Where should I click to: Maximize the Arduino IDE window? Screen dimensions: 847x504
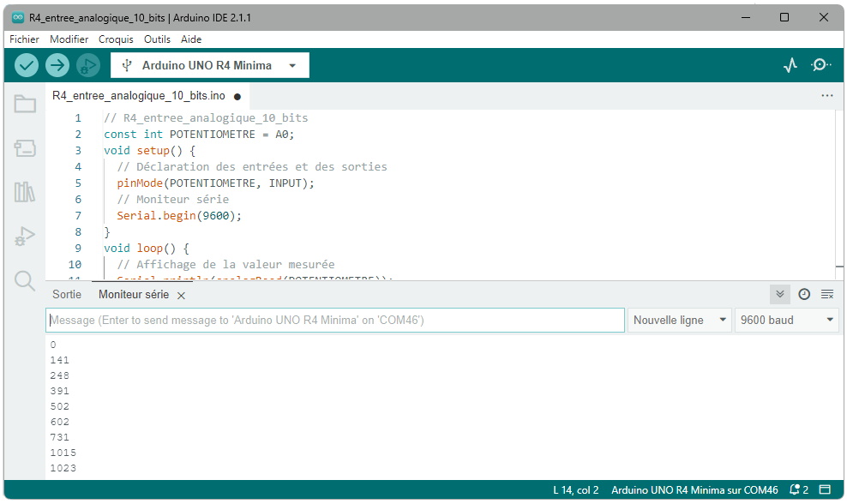point(784,17)
